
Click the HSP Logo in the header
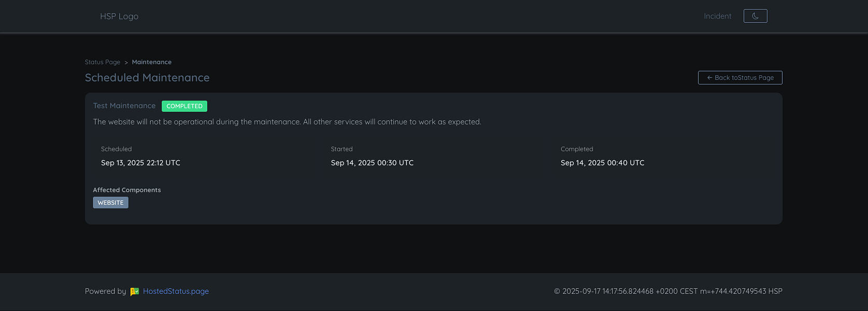coord(119,16)
